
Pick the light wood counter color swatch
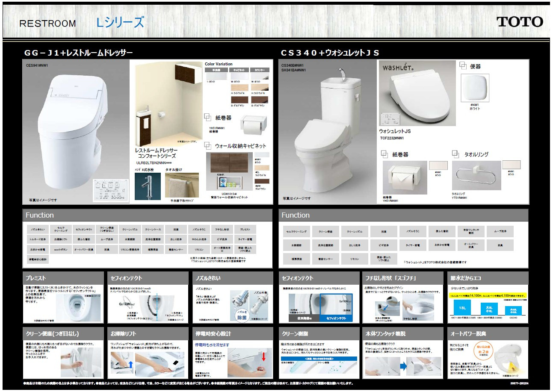coord(260,88)
